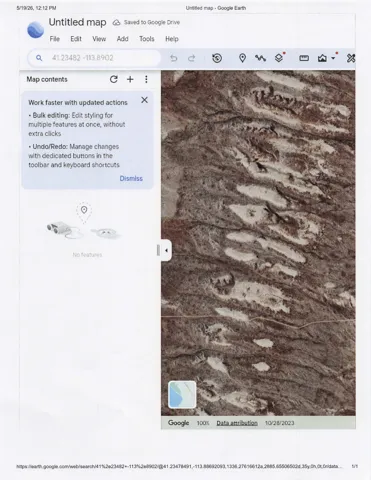371x480 pixels.
Task: Select the draw path tool
Action: point(260,58)
